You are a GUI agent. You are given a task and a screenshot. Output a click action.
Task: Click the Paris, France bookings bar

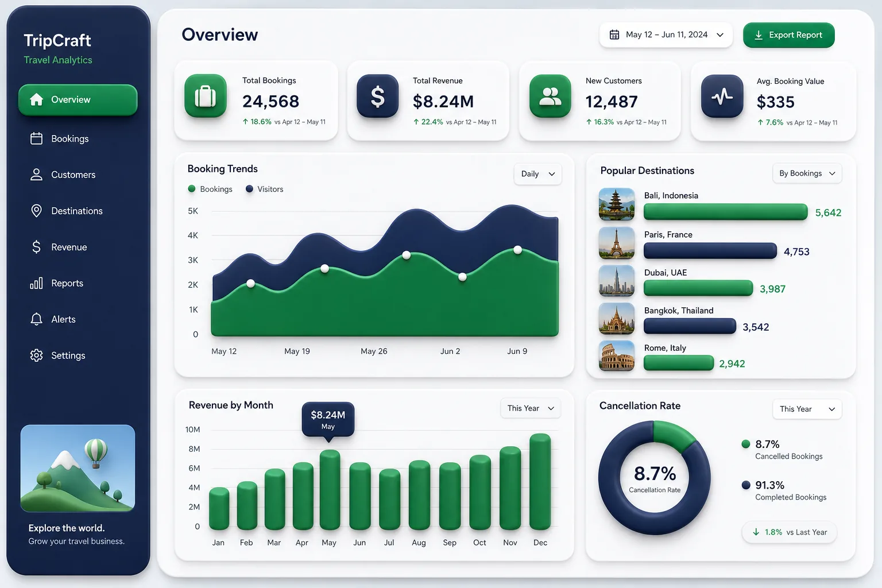point(710,251)
